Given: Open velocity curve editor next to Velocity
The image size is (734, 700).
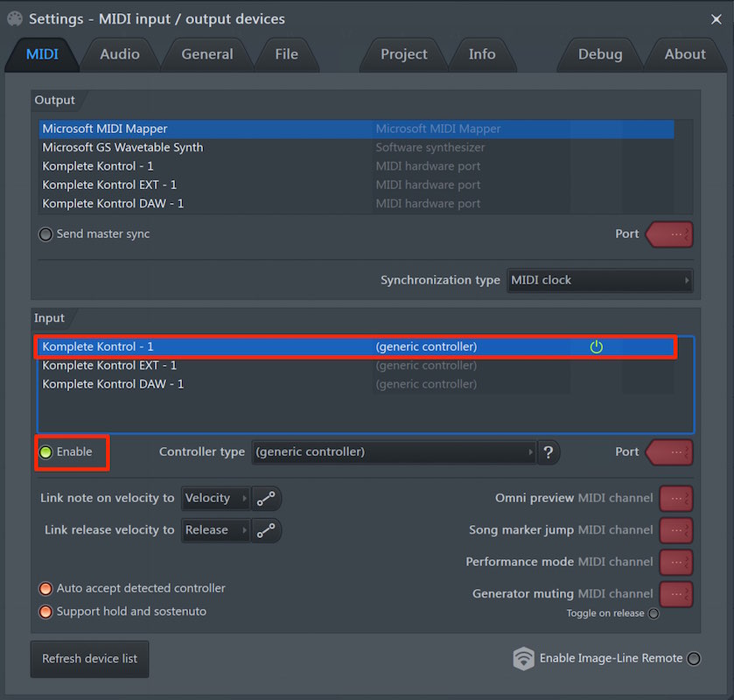Looking at the screenshot, I should (x=266, y=498).
